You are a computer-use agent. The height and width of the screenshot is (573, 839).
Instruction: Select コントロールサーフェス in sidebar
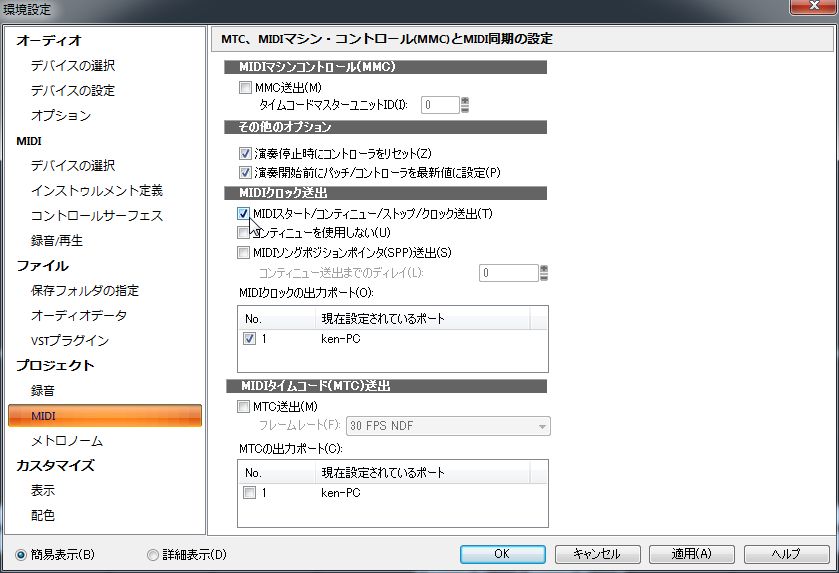[x=97, y=216]
